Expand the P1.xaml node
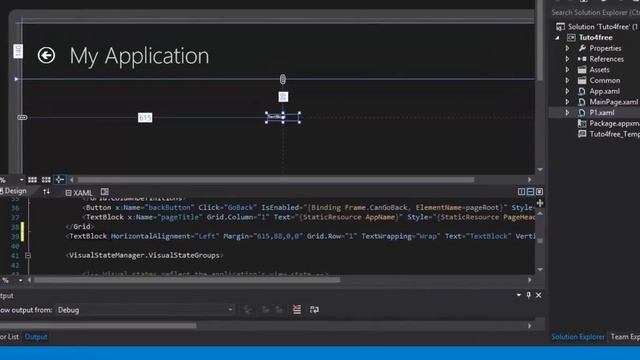 (567, 113)
